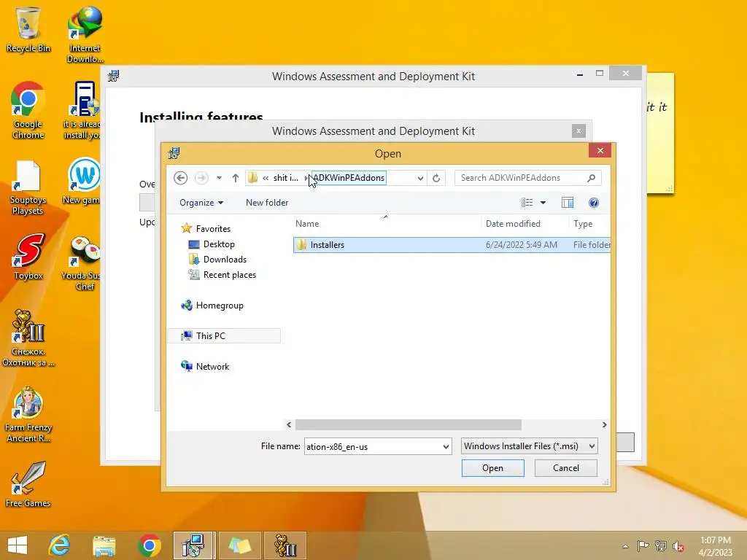Click the folder icon in the address bar
This screenshot has height=560, width=747.
click(252, 178)
